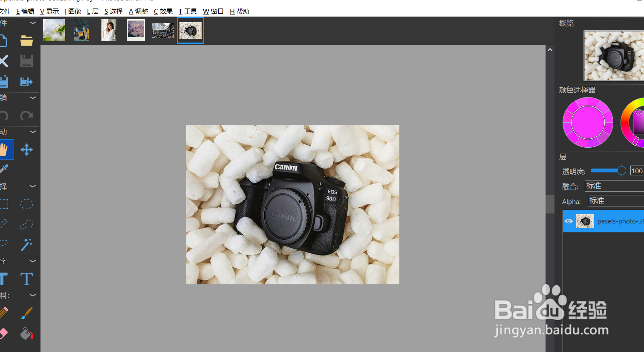Select the Polygon lasso selection tool
The width and height of the screenshot is (644, 352).
pyautogui.click(x=26, y=224)
